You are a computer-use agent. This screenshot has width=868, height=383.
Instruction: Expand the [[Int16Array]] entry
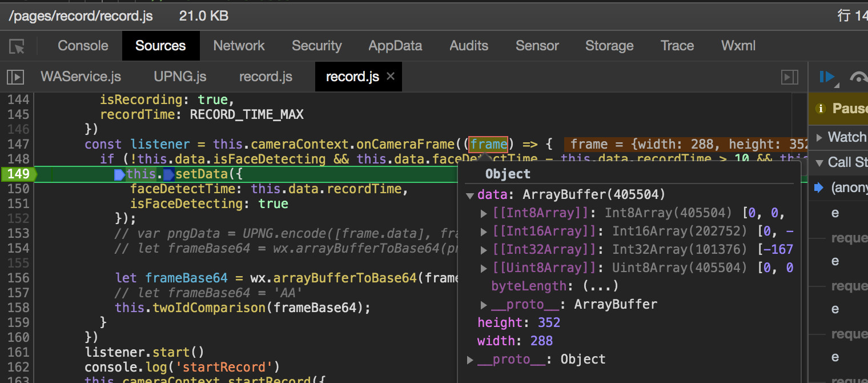click(484, 232)
